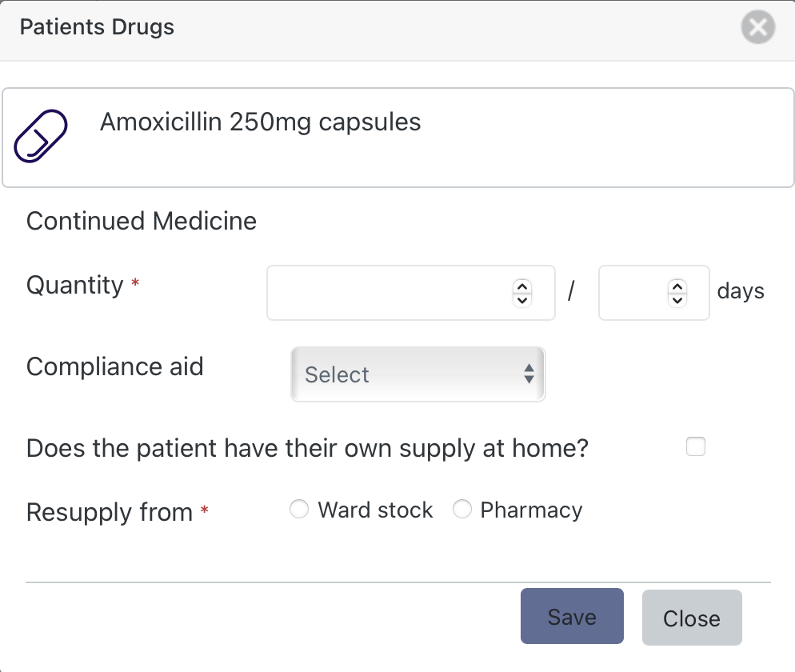The width and height of the screenshot is (795, 672).
Task: Select the Ward stock radio button
Action: tap(299, 509)
